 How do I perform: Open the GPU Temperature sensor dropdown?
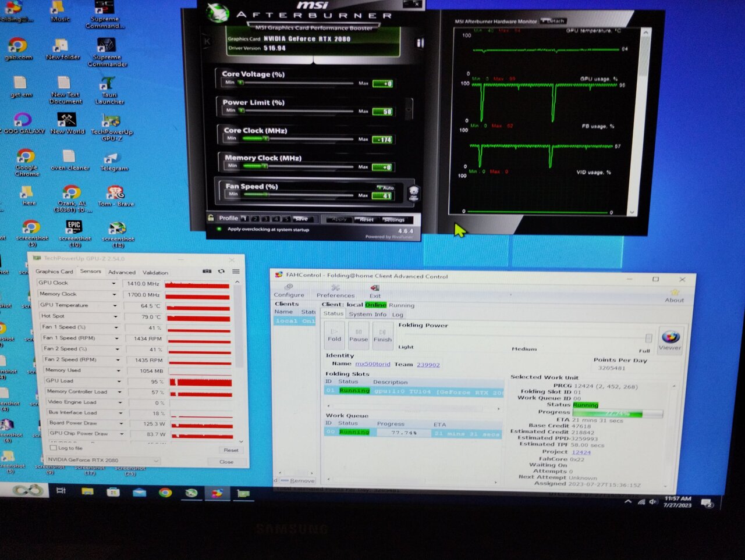[115, 305]
